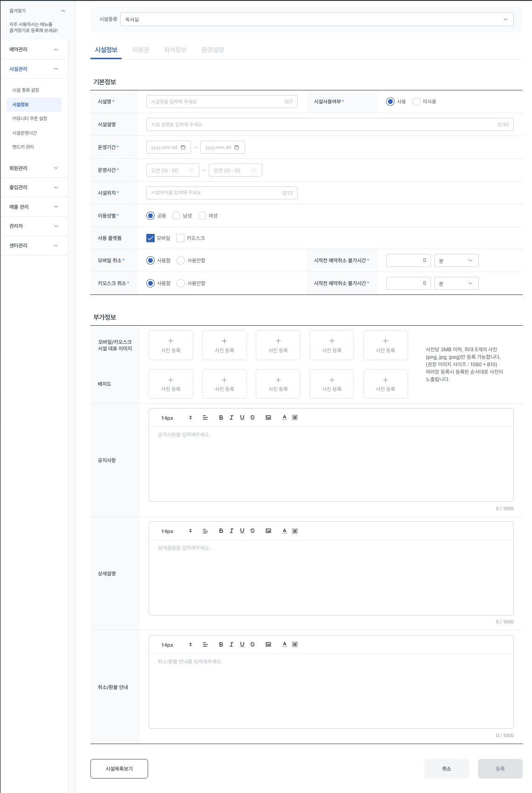
Task: Collapse 시설관리 sidebar menu
Action: tap(34, 69)
